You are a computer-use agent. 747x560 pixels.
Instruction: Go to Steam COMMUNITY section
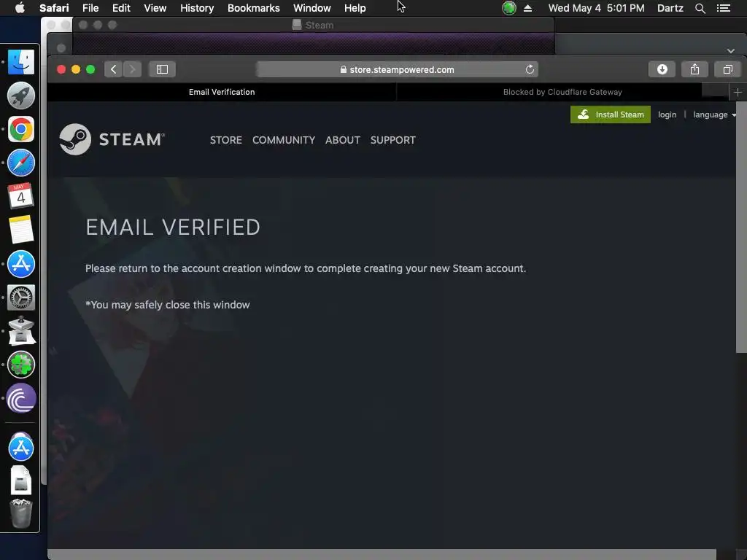click(x=284, y=140)
